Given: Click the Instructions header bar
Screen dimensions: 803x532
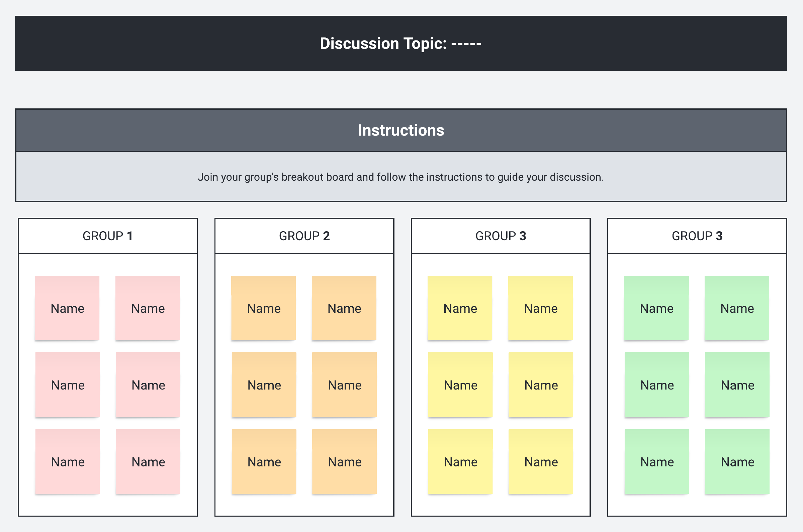Looking at the screenshot, I should (x=400, y=130).
